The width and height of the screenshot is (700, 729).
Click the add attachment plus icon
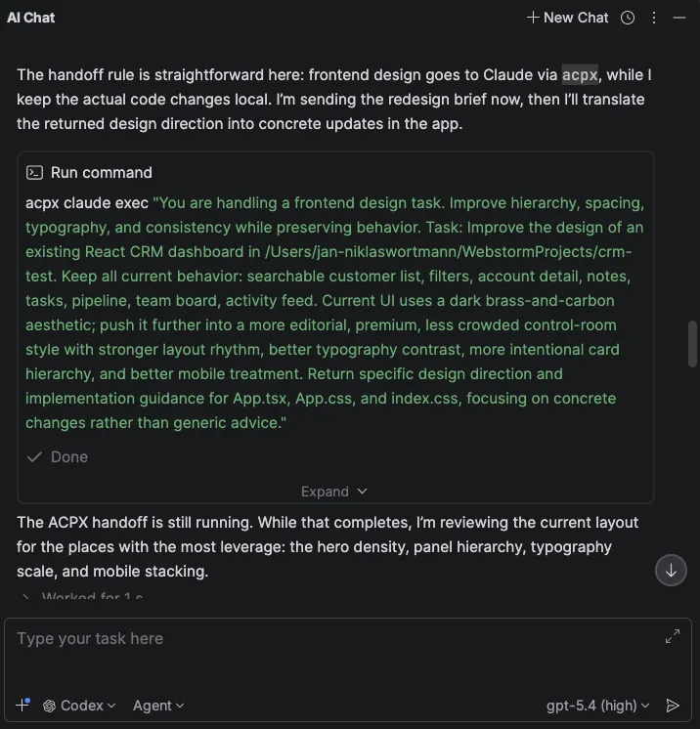pyautogui.click(x=22, y=706)
